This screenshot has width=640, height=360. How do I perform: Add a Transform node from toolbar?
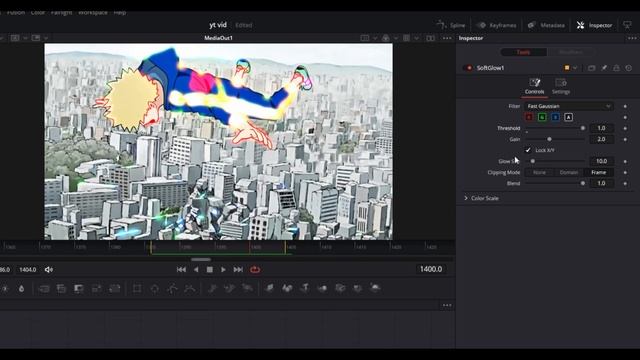pyautogui.click(x=115, y=289)
